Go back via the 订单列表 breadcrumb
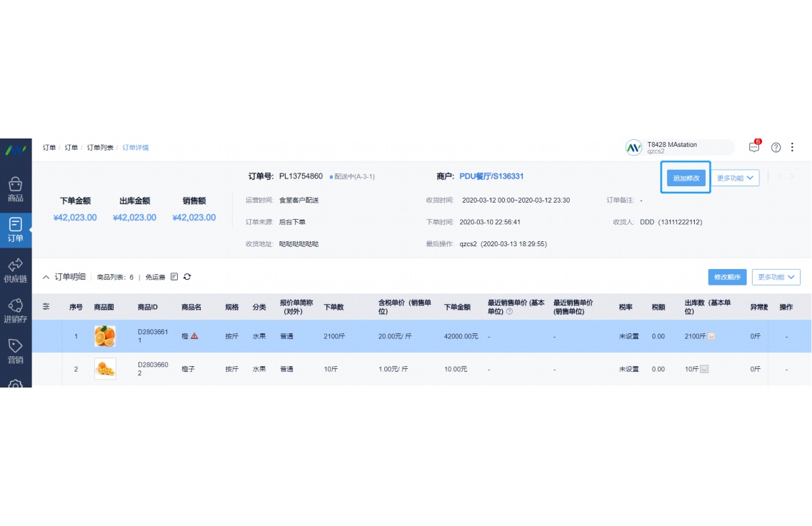The width and height of the screenshot is (812, 526). 100,147
